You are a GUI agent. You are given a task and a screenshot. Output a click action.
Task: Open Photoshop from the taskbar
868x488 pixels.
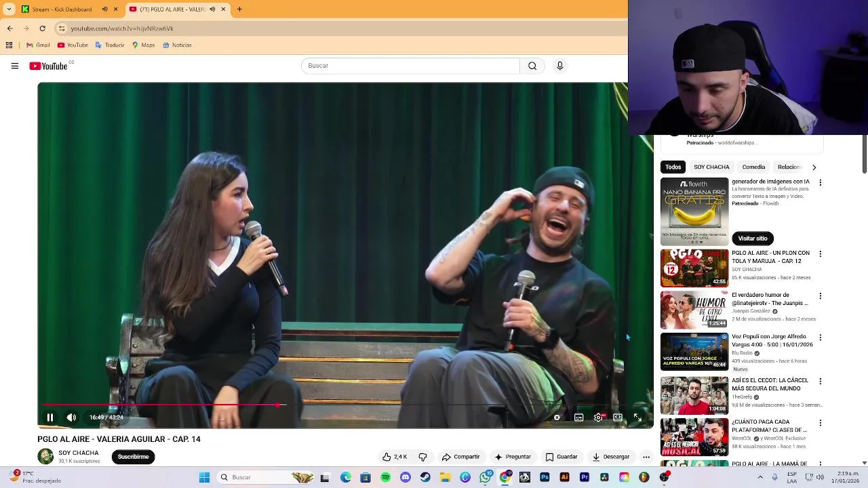(x=545, y=477)
